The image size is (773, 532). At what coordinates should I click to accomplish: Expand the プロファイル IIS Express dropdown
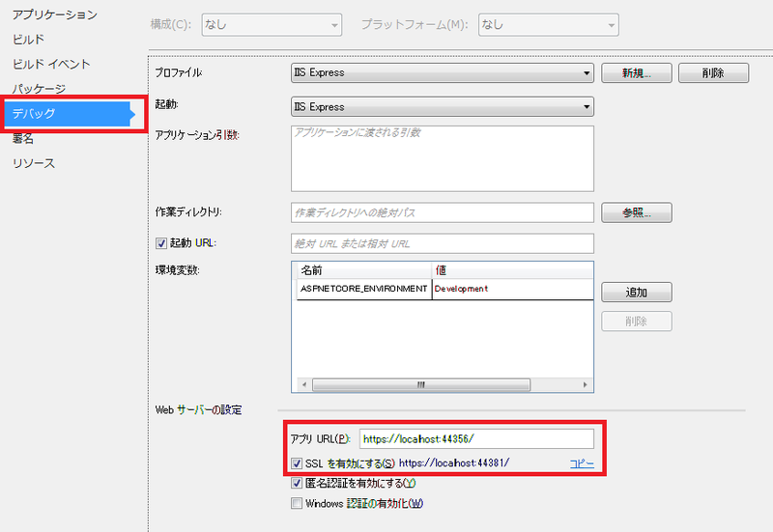point(443,73)
